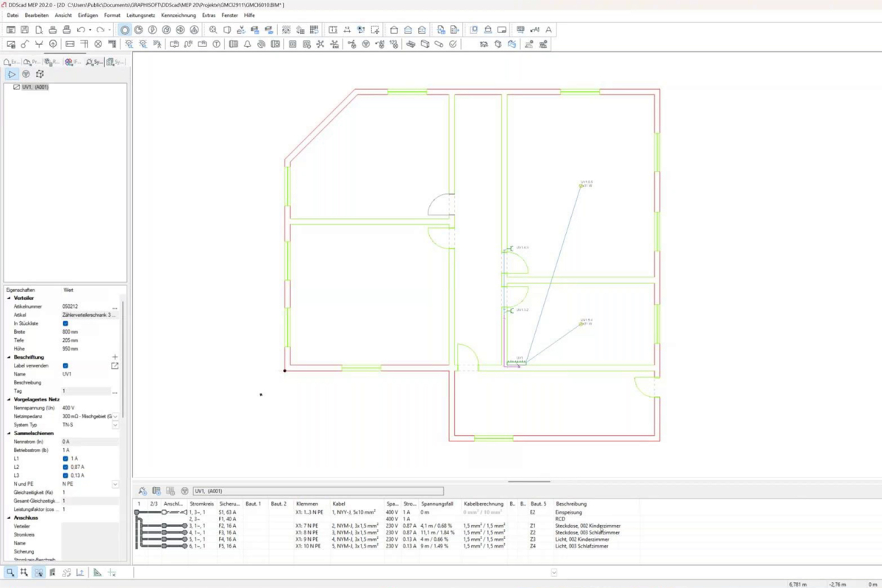Toggle the 'Label verwenden' checkbox
This screenshot has width=882, height=588.
pos(65,365)
